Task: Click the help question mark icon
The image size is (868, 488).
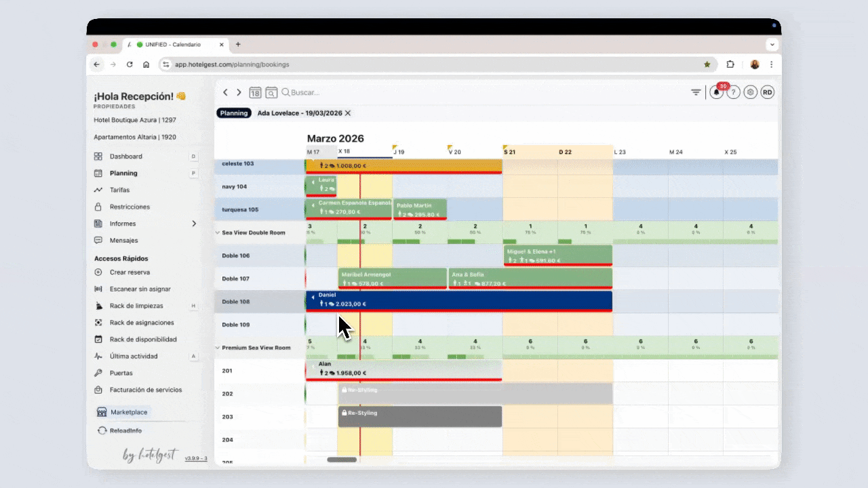Action: (733, 93)
